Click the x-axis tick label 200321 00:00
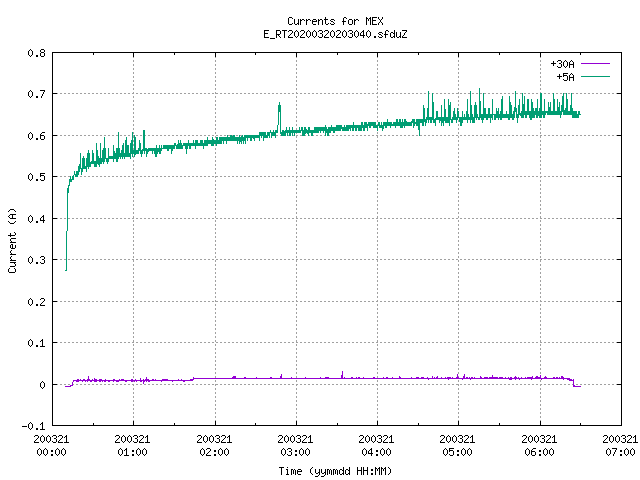 pos(51,445)
